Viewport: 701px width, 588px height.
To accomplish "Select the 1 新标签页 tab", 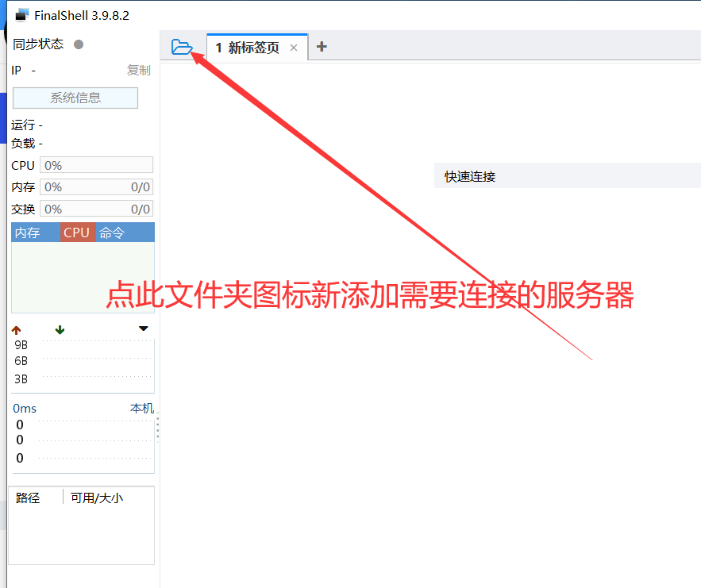I will [x=248, y=48].
